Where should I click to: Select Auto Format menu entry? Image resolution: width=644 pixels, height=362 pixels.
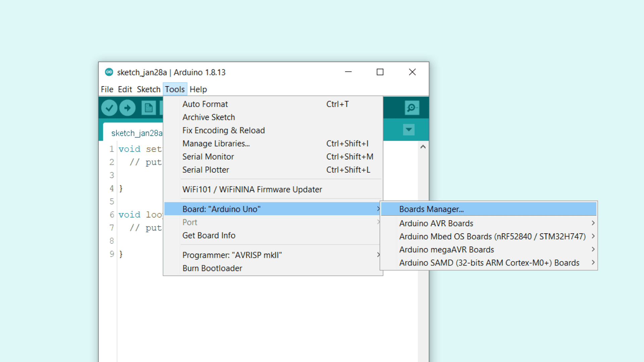tap(205, 104)
